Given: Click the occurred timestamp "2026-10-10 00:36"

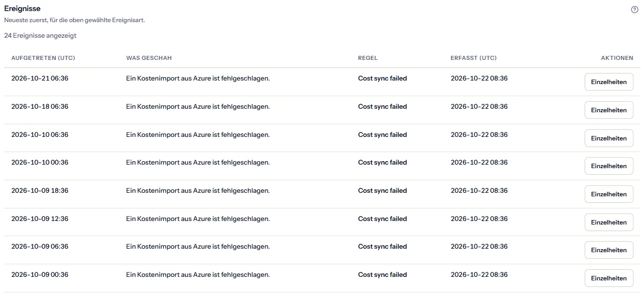Looking at the screenshot, I should click(x=40, y=163).
